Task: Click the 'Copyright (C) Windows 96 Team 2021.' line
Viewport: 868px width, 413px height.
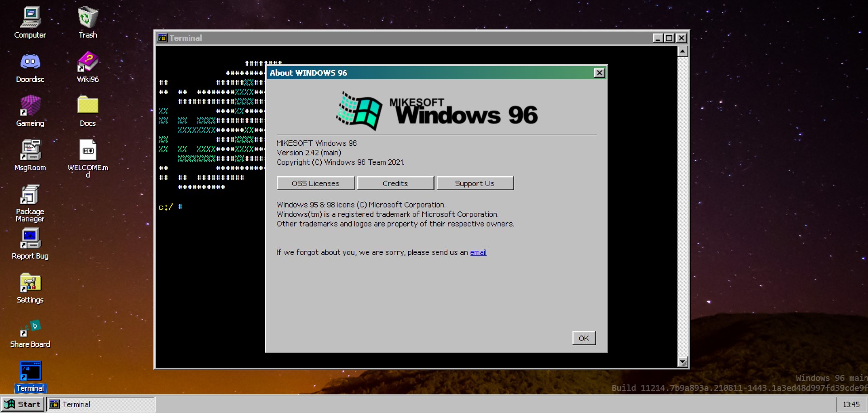Action: 340,163
